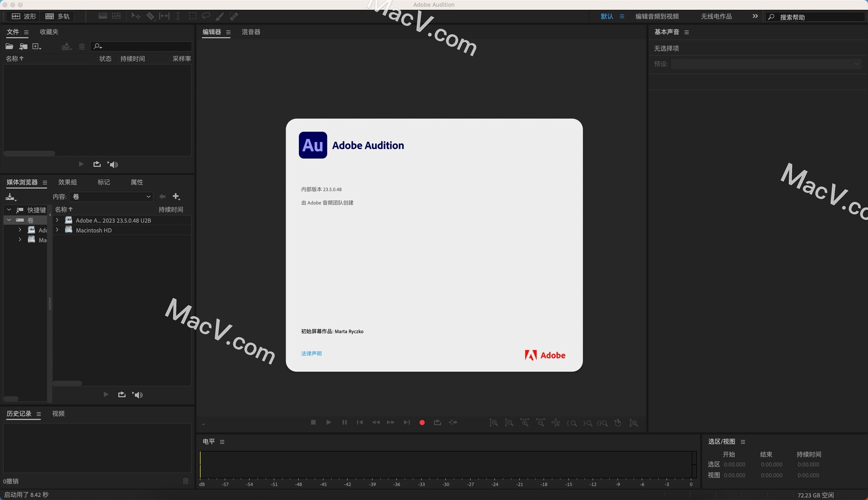Click the Import File icon in Files panel
Image resolution: width=868 pixels, height=500 pixels.
[x=24, y=47]
